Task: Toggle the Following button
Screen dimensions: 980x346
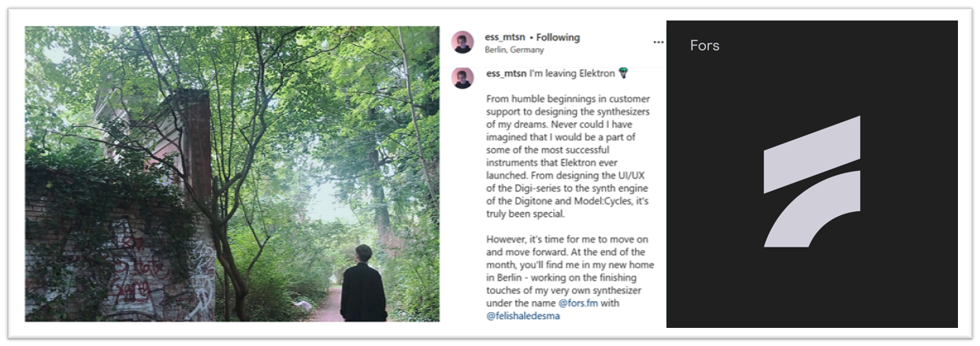Action: (x=558, y=37)
